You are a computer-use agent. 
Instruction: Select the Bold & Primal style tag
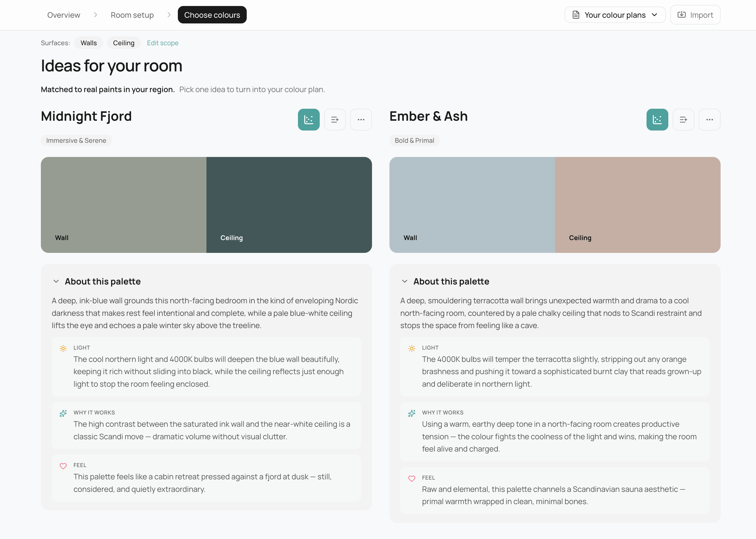pos(414,140)
